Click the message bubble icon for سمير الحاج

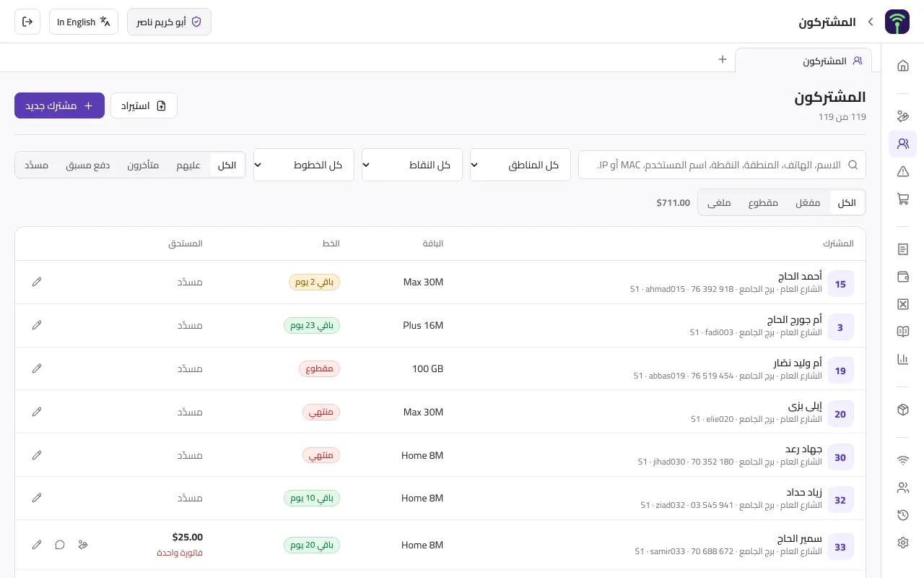[x=60, y=545]
